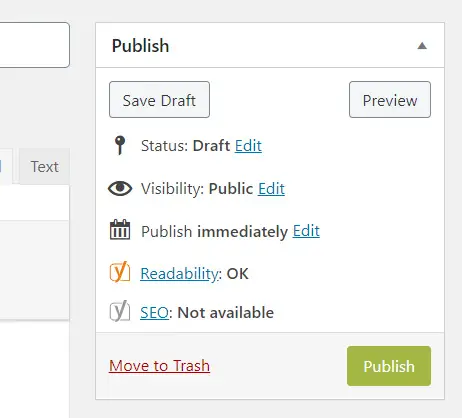Click into the title input field
This screenshot has height=418, width=462.
[35, 45]
